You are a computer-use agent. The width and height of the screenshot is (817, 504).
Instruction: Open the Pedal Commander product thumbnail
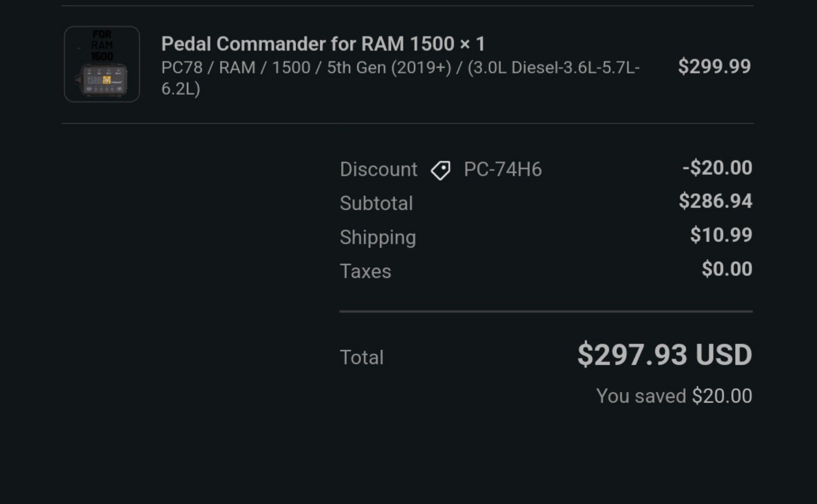point(102,64)
